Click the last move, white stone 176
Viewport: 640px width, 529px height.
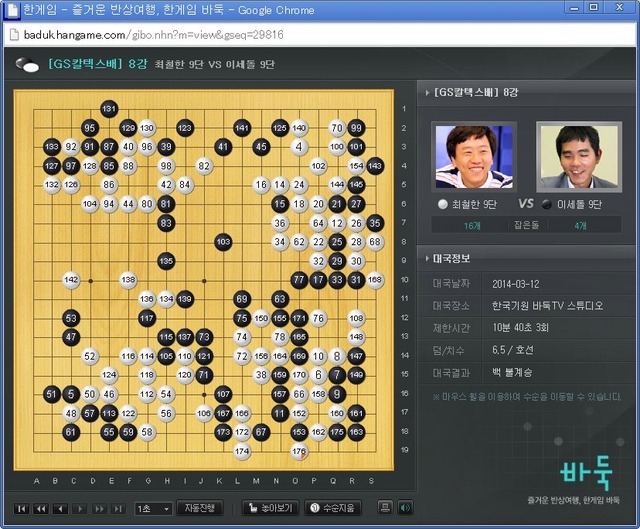tap(299, 451)
